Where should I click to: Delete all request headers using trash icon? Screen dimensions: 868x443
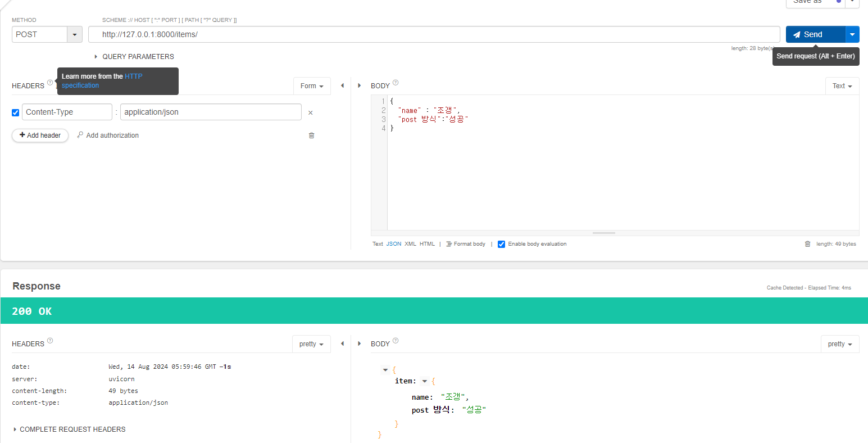[x=312, y=135]
